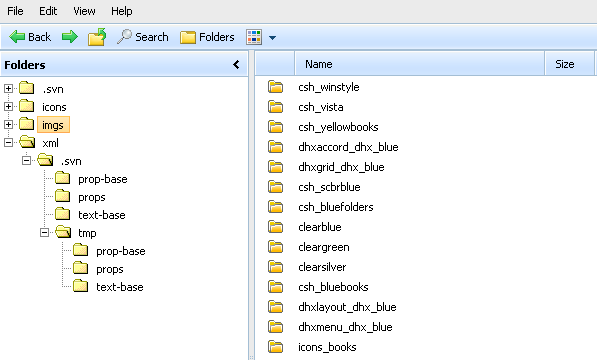The width and height of the screenshot is (597, 360).
Task: Click the csh_yellowbooks folder icon
Action: point(275,127)
